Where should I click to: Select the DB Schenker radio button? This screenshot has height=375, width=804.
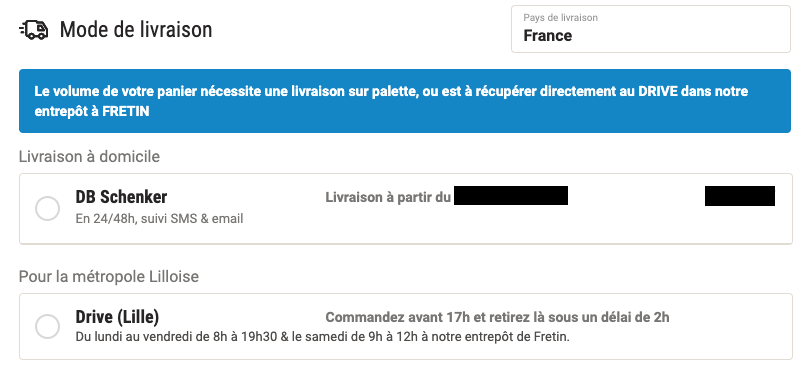tap(47, 209)
